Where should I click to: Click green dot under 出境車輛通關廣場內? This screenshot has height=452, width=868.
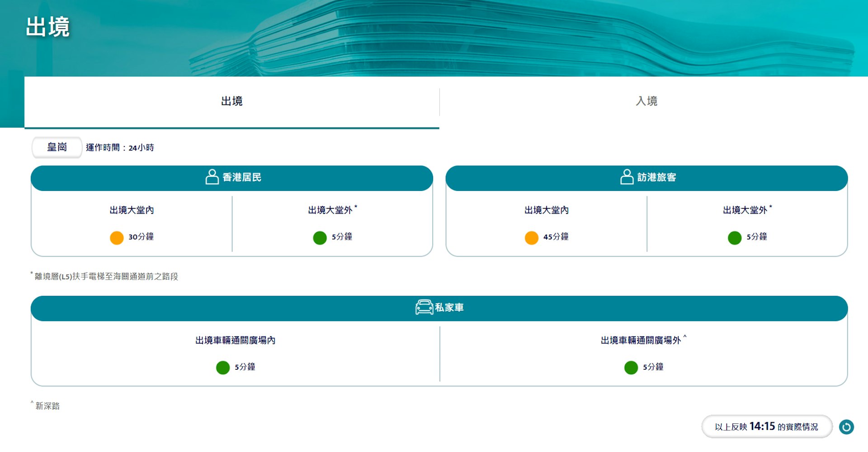[223, 367]
